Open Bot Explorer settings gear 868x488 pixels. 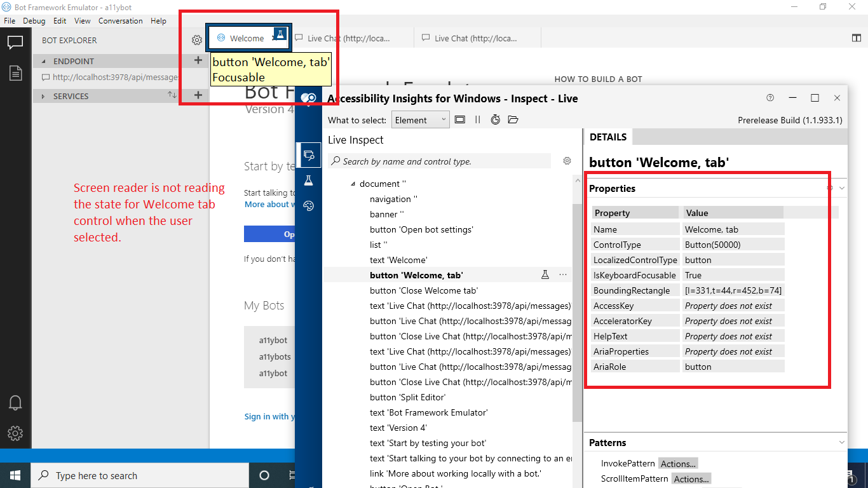tap(197, 39)
